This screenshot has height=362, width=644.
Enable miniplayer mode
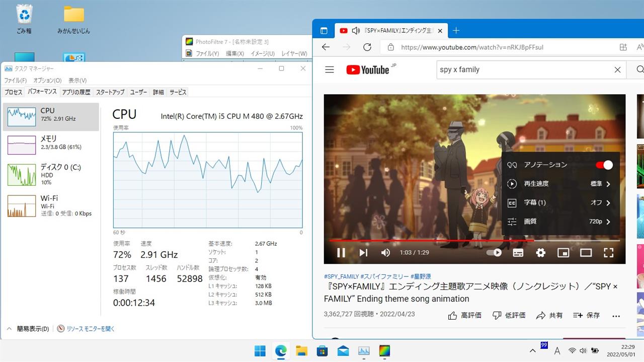(563, 253)
